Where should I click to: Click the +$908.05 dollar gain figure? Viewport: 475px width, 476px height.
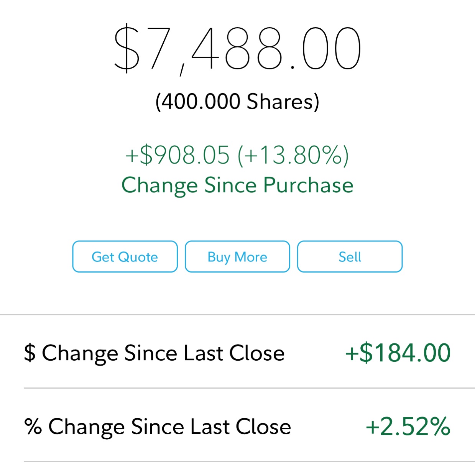point(178,155)
